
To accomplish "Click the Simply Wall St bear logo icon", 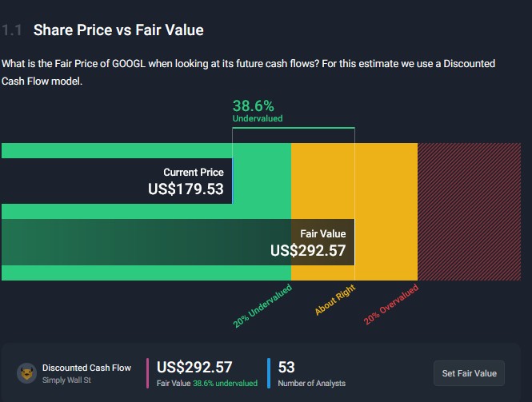I will [x=26, y=373].
